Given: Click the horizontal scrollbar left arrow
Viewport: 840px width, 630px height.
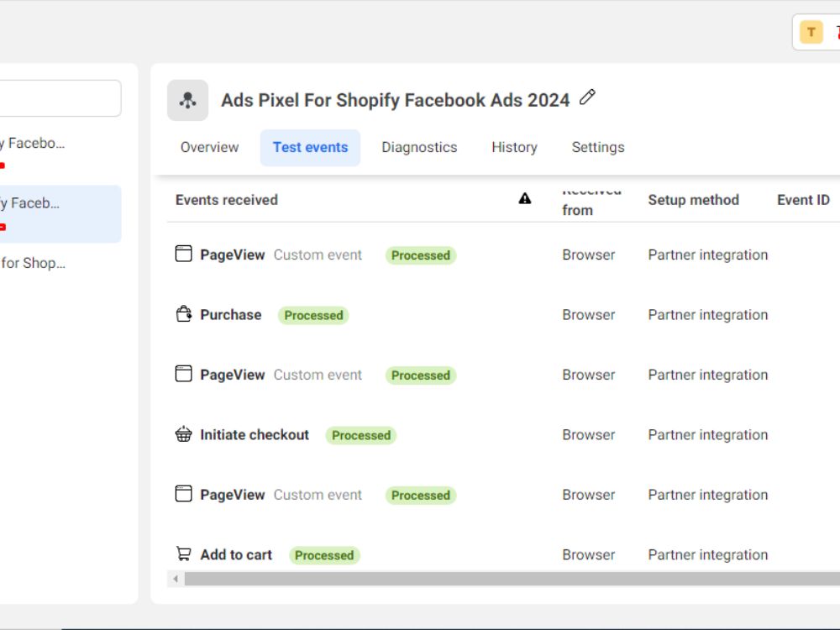Looking at the screenshot, I should [176, 579].
